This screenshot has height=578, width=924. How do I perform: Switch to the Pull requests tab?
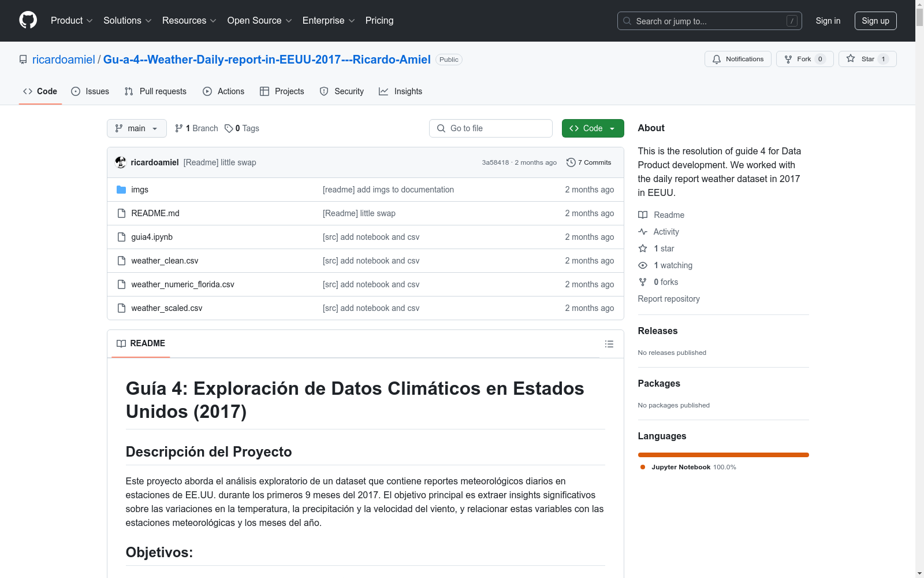(x=155, y=91)
